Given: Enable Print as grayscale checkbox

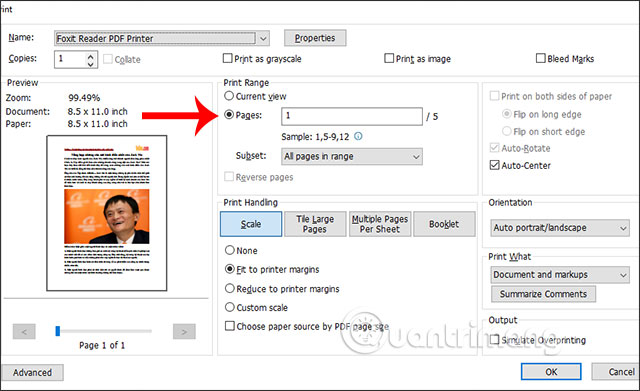Looking at the screenshot, I should tap(227, 58).
